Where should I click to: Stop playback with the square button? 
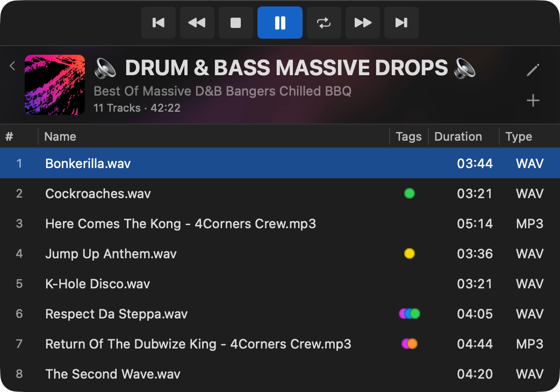tap(236, 23)
